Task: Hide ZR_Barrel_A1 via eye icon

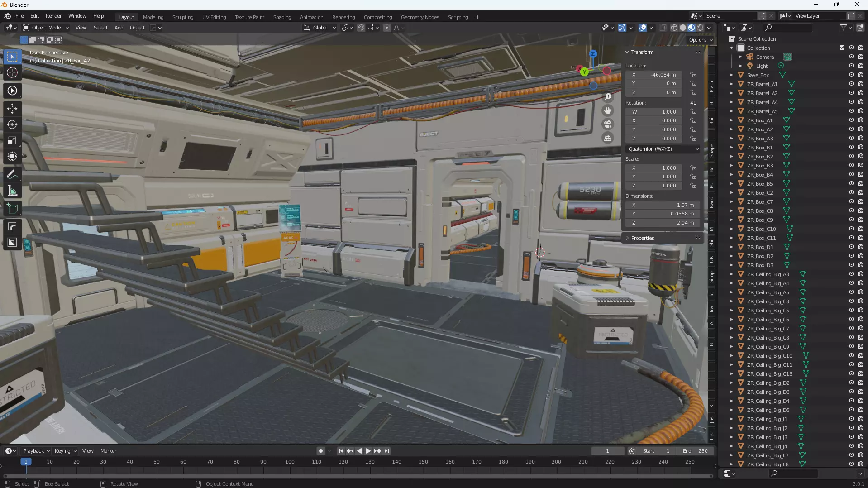Action: coord(851,84)
